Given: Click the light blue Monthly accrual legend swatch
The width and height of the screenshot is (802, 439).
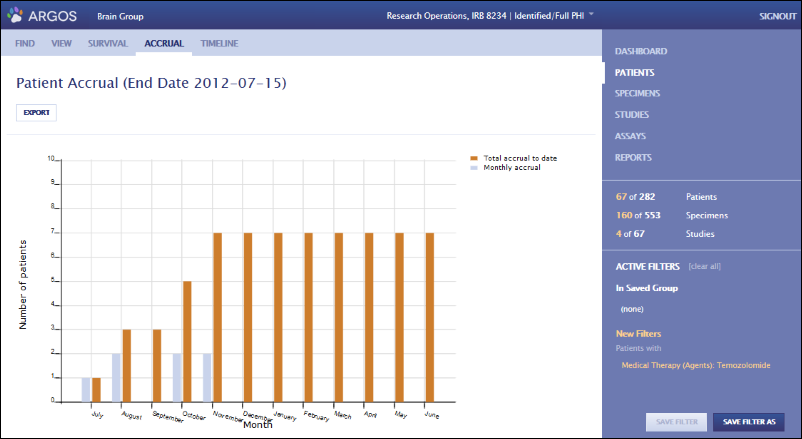Looking at the screenshot, I should 474,168.
